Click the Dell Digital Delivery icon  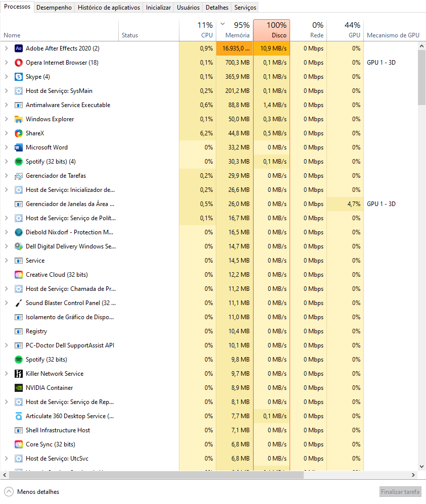[x=19, y=246]
